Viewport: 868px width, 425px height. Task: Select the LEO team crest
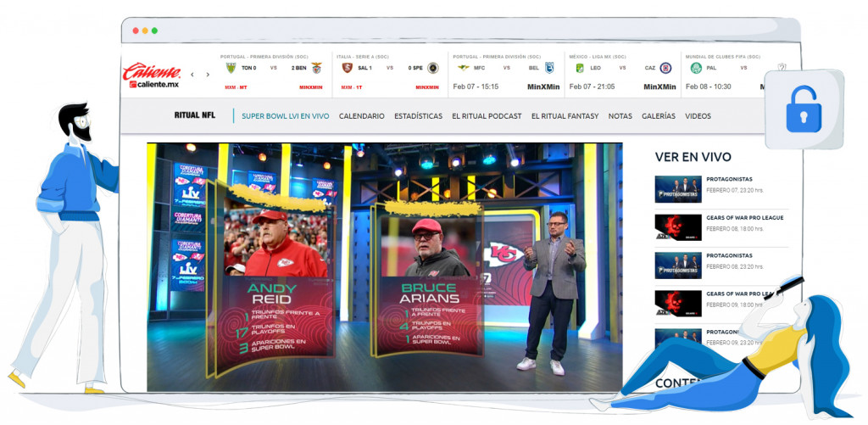tap(580, 68)
